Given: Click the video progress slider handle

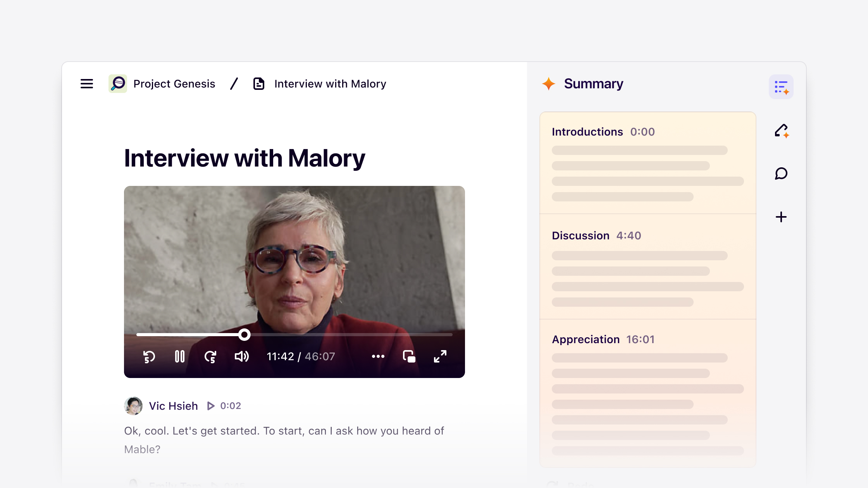Looking at the screenshot, I should [x=244, y=335].
